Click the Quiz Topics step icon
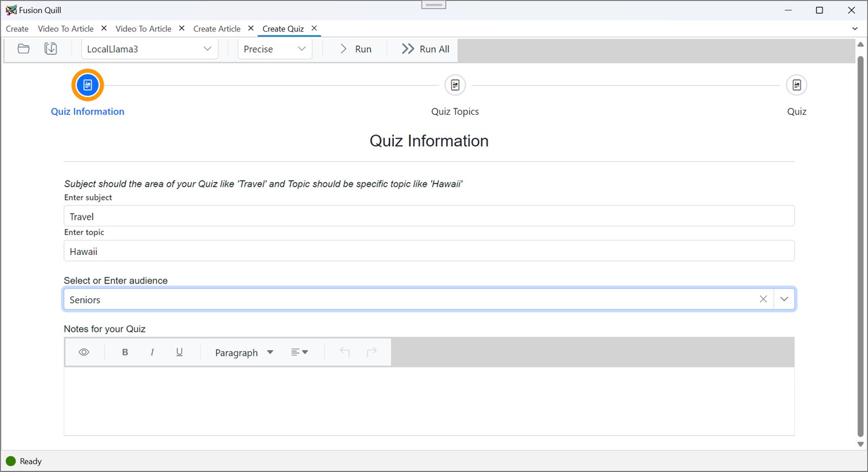Screen dimensions: 868x472 455,85
